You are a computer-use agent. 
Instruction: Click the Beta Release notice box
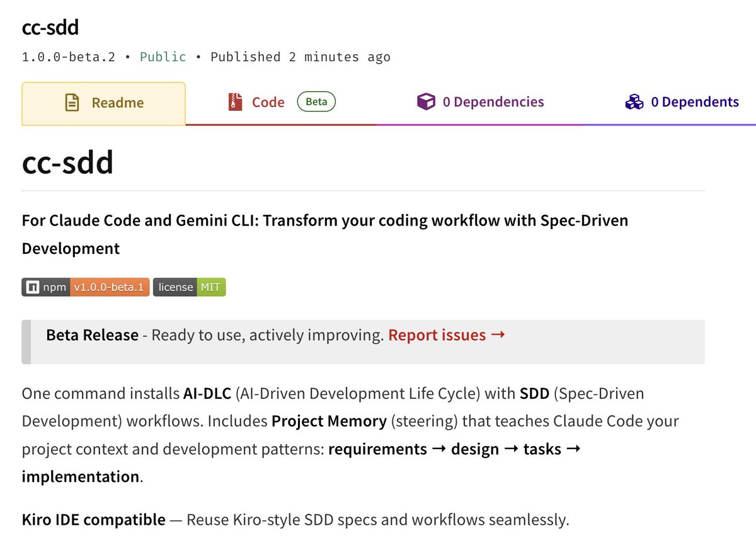pos(364,341)
